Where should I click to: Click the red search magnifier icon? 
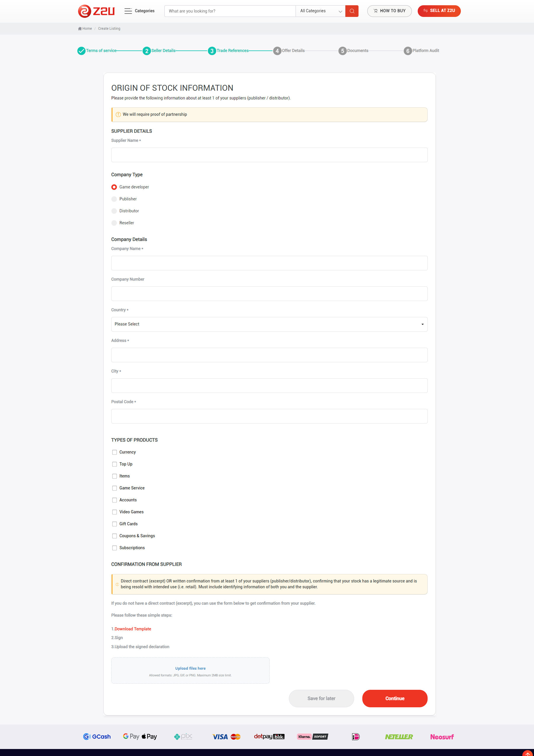tap(352, 11)
